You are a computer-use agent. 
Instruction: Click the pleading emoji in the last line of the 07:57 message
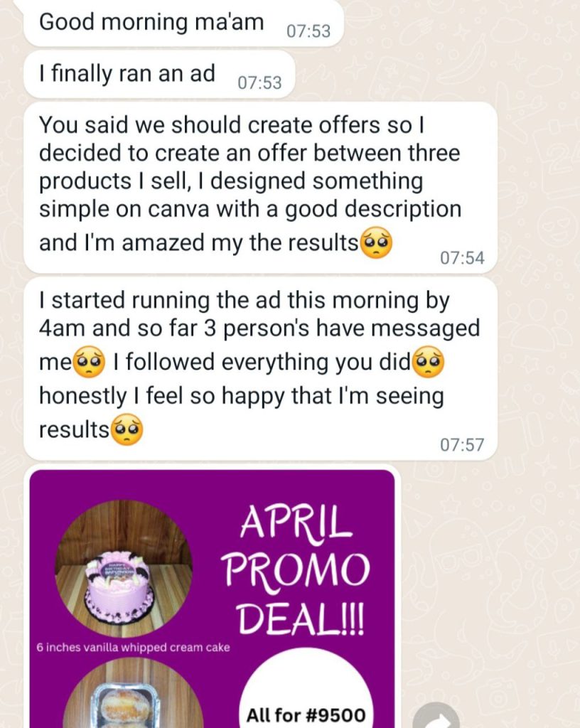point(127,429)
